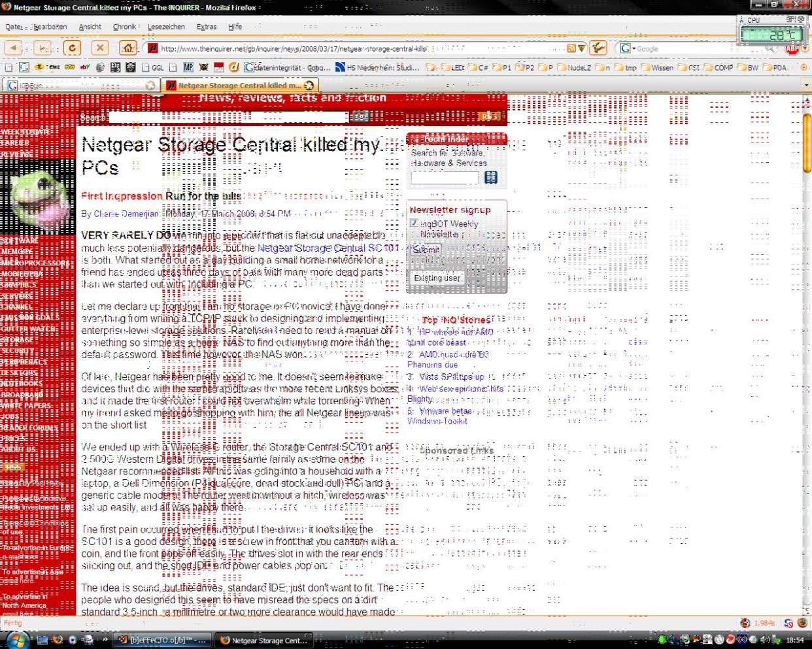The height and width of the screenshot is (649, 812).
Task: Expand the P2 bookmark folder
Action: (x=525, y=67)
